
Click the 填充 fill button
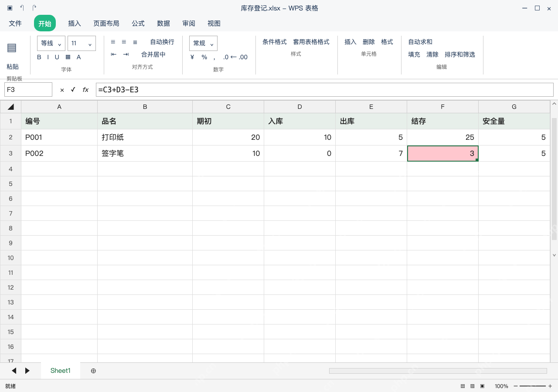[414, 54]
